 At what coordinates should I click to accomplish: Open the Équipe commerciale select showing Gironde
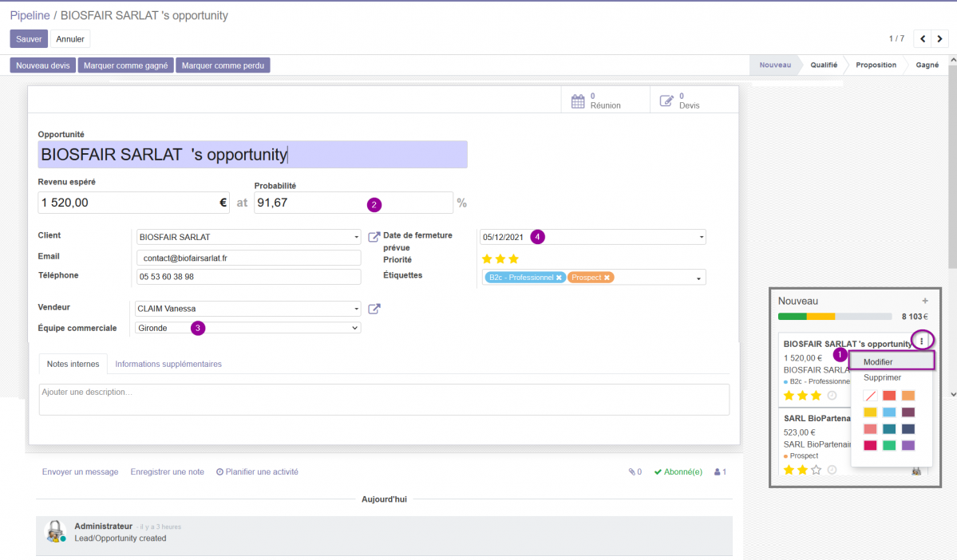(247, 328)
